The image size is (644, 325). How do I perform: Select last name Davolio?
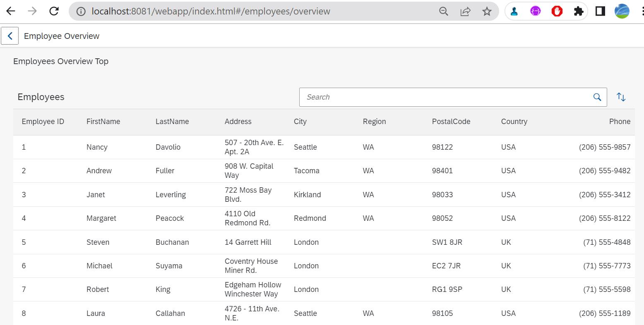pos(168,147)
